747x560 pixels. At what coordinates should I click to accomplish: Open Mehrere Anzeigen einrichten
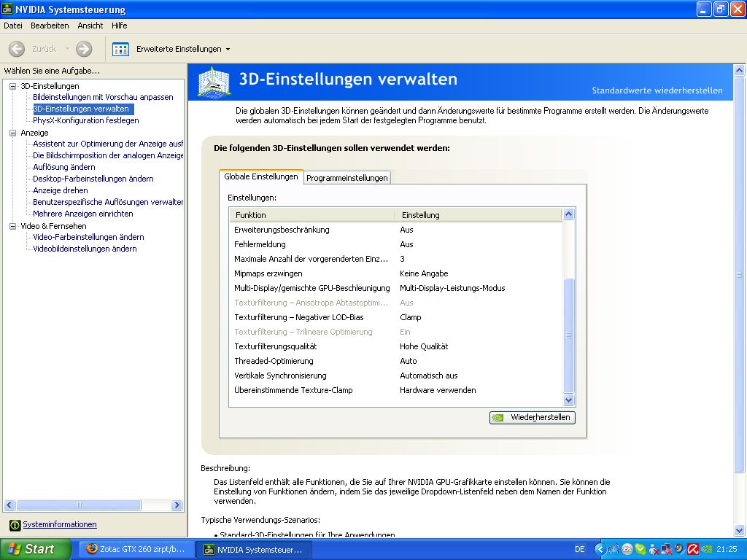(83, 214)
